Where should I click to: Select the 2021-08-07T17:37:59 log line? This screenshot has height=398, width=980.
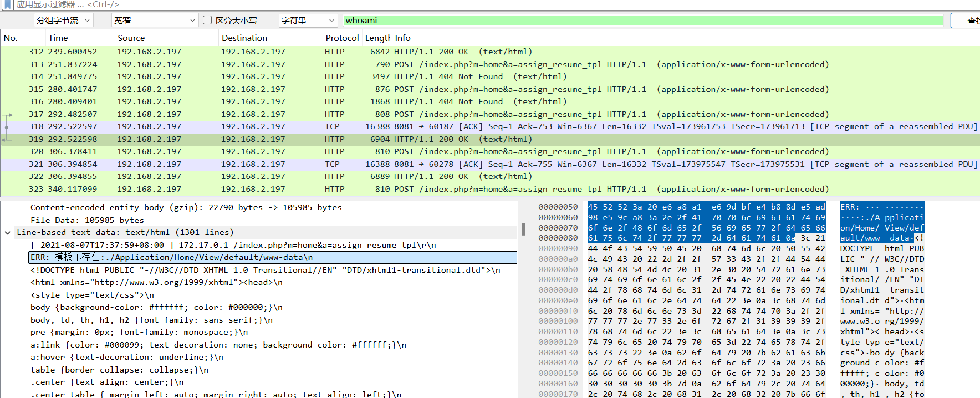[x=233, y=245]
